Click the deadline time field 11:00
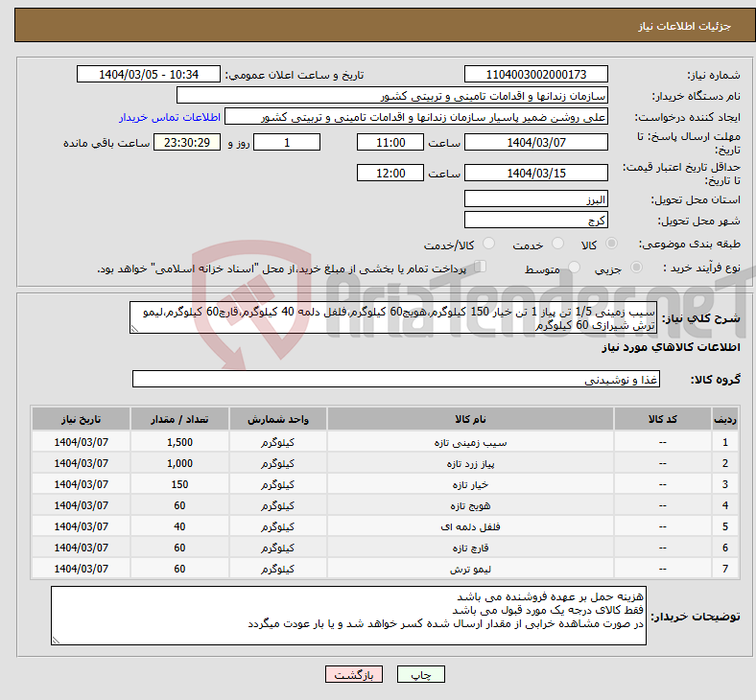 click(390, 143)
